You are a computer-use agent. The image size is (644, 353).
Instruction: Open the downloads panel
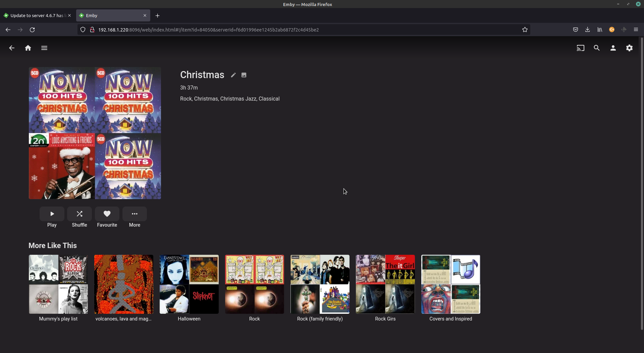point(587,30)
